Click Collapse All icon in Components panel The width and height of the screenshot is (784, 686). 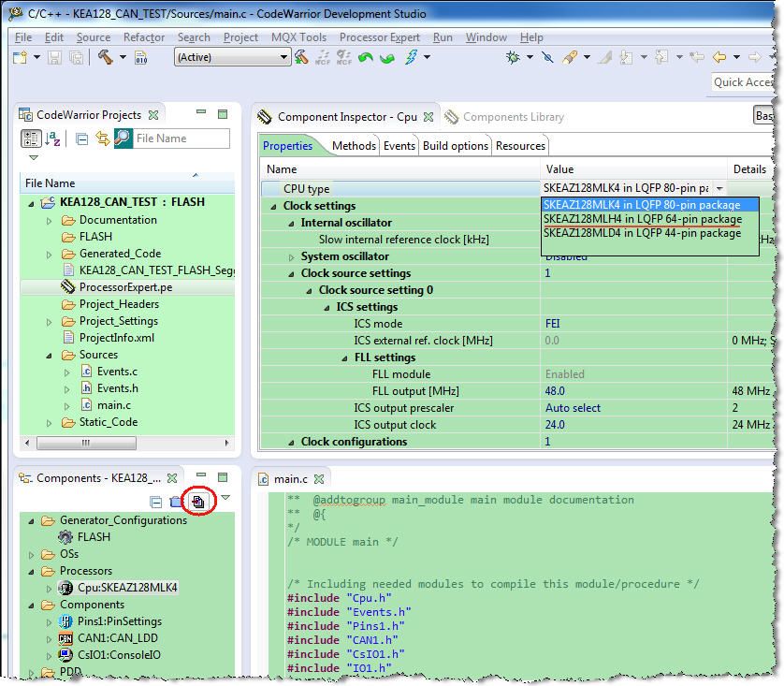156,502
